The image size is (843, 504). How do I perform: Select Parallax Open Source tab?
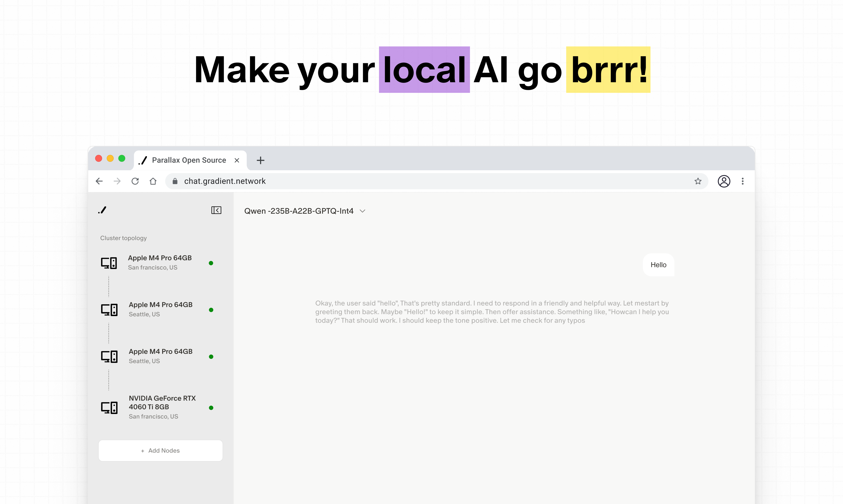click(x=189, y=160)
